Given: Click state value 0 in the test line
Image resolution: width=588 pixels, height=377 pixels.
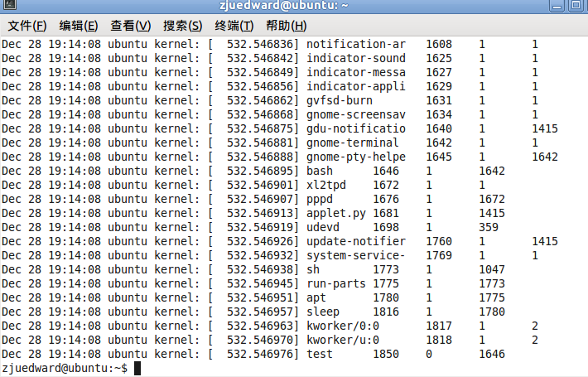Looking at the screenshot, I should (429, 354).
